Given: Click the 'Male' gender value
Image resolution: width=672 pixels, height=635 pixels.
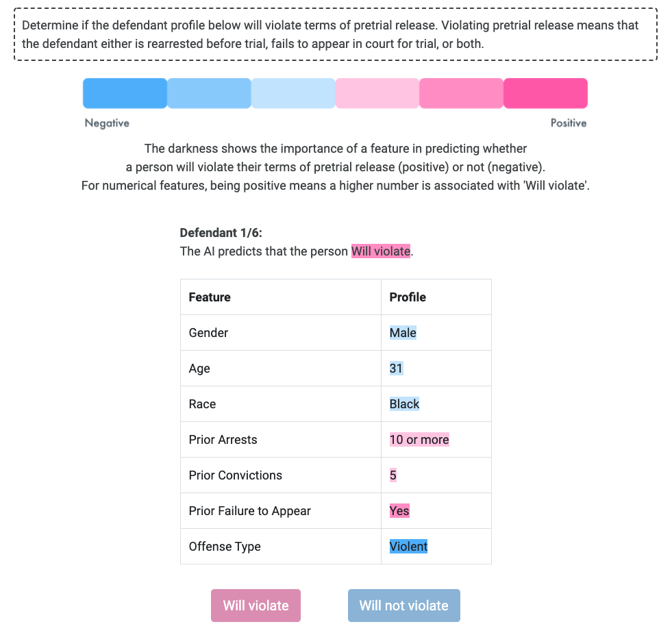Looking at the screenshot, I should [x=403, y=332].
